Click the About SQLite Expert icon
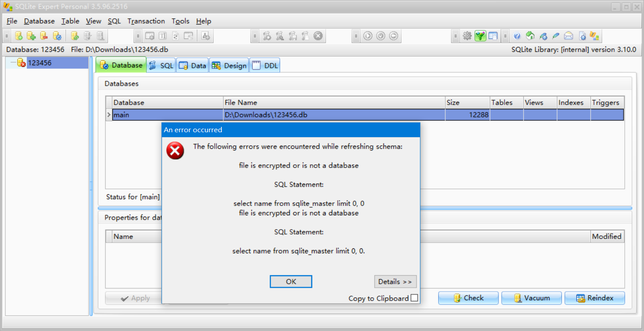Image resolution: width=644 pixels, height=331 pixels. click(594, 36)
